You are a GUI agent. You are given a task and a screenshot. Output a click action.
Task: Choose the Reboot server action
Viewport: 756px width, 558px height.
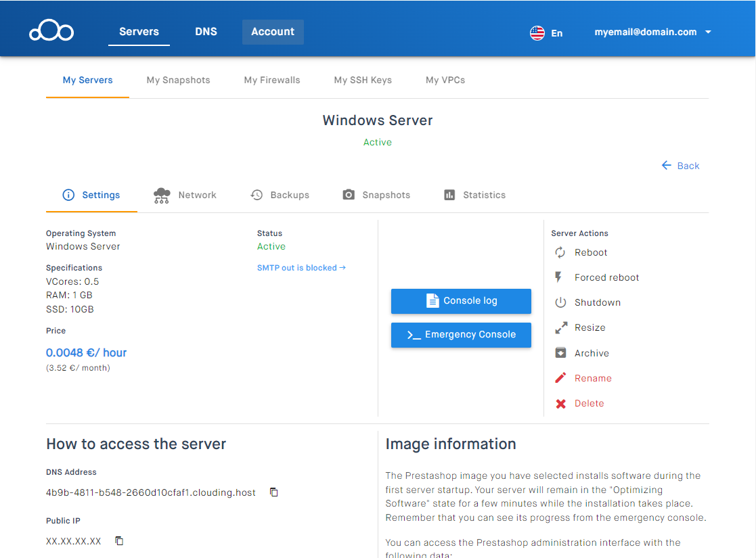click(x=581, y=252)
